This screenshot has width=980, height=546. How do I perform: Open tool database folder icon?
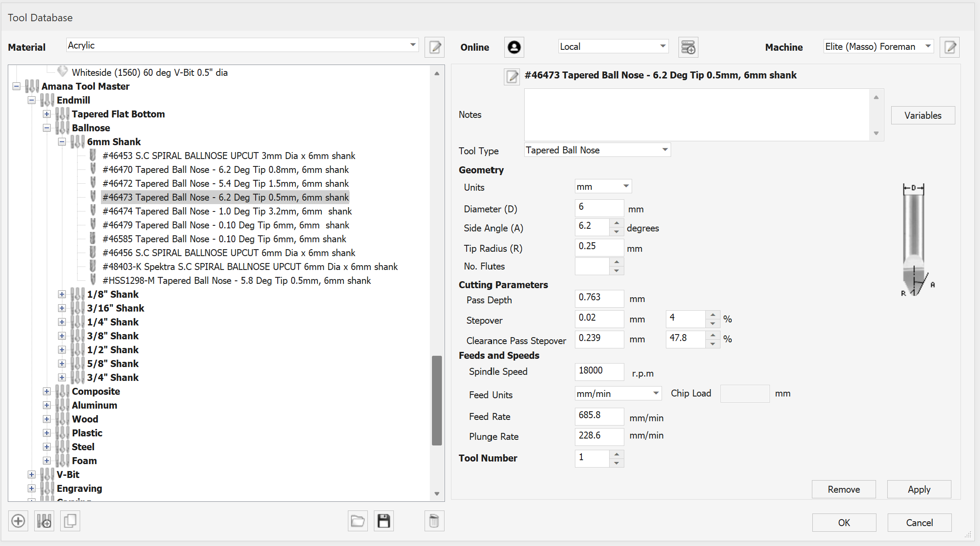357,521
